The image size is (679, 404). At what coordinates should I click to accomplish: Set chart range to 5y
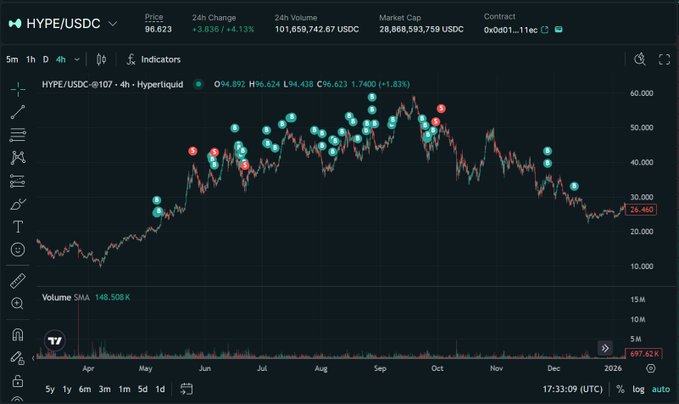50,389
